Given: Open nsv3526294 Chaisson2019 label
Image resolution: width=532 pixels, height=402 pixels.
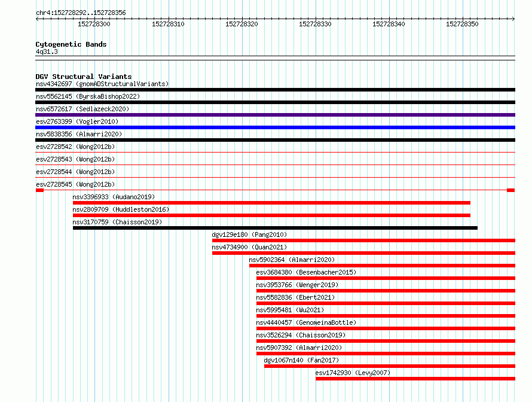Looking at the screenshot, I should 301,335.
